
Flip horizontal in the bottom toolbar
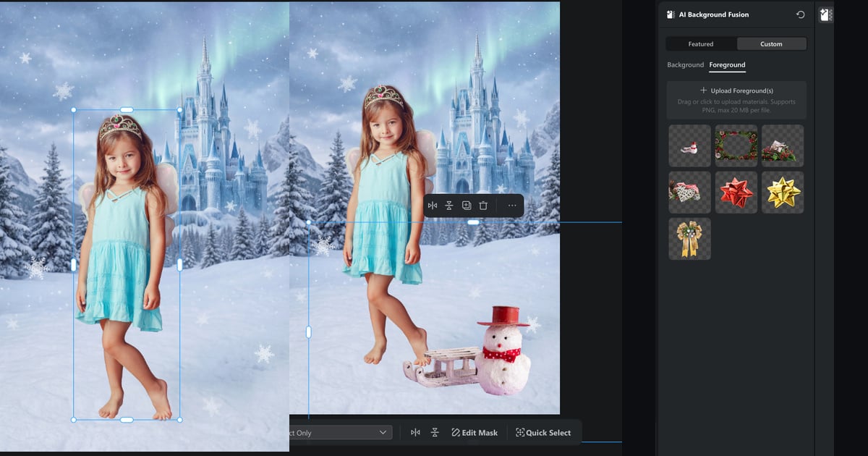415,433
